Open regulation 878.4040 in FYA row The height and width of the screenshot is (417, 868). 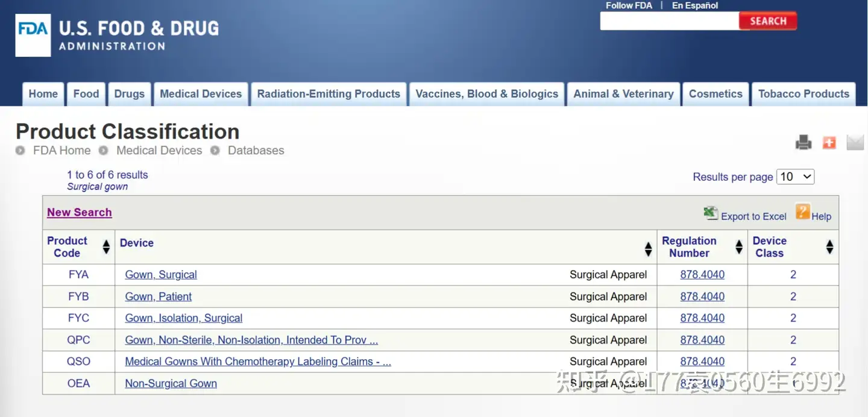[x=702, y=275]
